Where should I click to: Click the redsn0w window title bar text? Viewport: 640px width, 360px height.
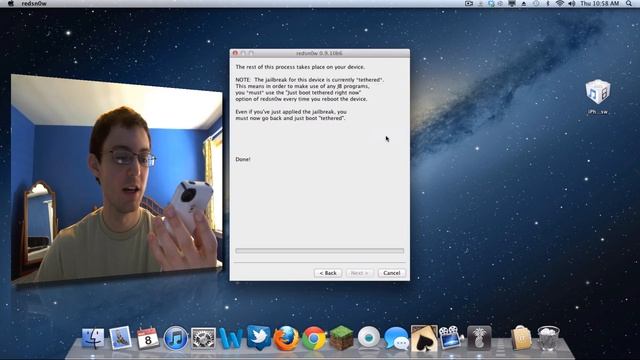(319, 53)
